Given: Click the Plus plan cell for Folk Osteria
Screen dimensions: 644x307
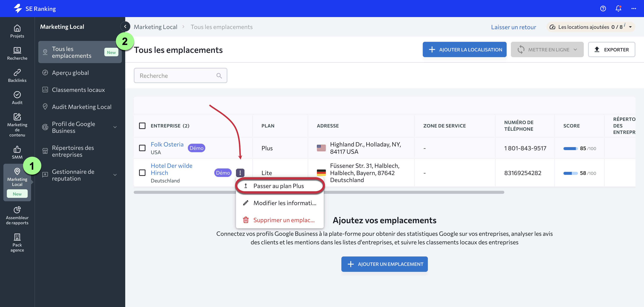Looking at the screenshot, I should coord(267,148).
